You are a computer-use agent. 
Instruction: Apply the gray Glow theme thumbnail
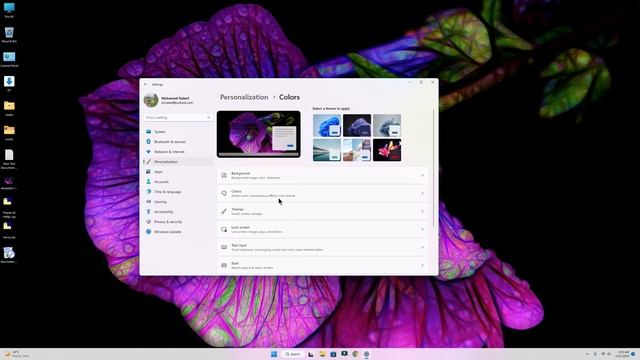387,125
